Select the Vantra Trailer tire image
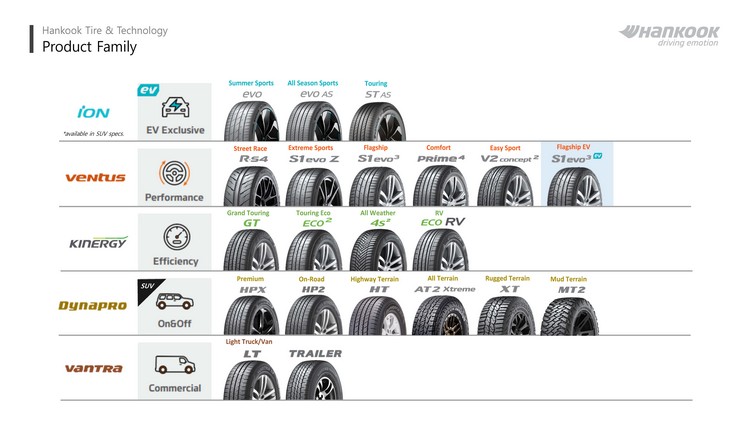 click(x=314, y=380)
